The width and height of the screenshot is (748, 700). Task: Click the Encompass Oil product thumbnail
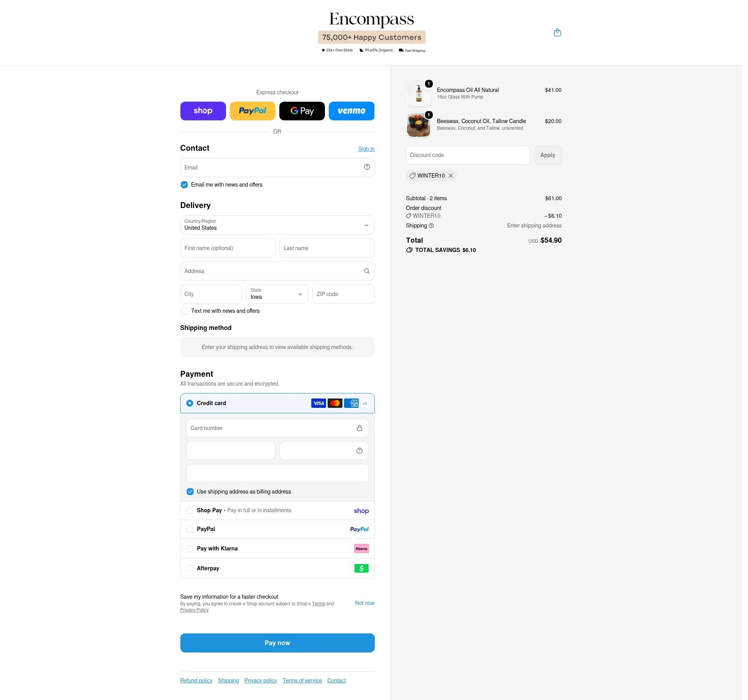pos(418,94)
